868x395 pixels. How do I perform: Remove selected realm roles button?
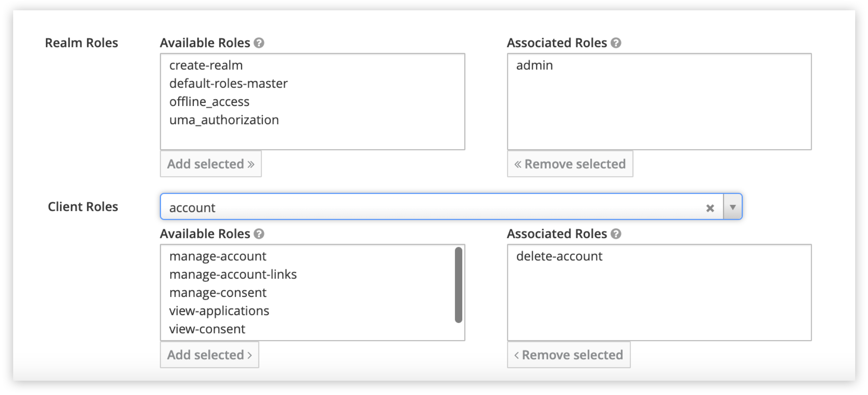point(570,164)
